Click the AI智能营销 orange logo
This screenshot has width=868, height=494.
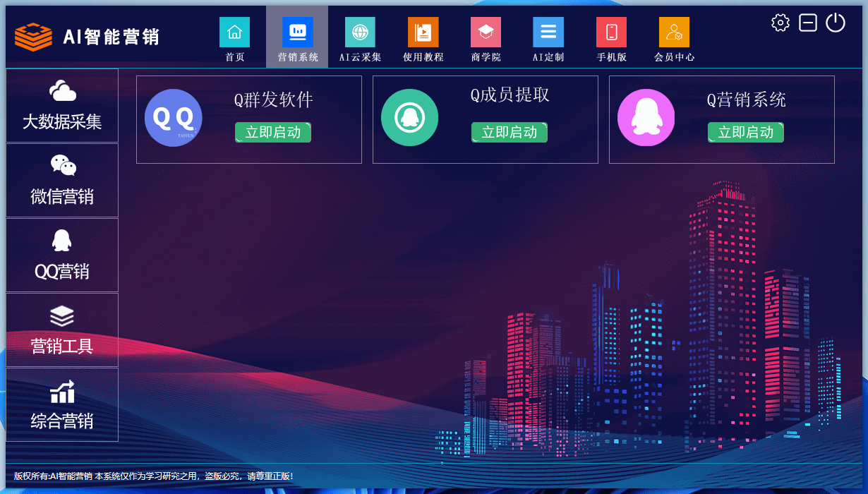tap(34, 37)
